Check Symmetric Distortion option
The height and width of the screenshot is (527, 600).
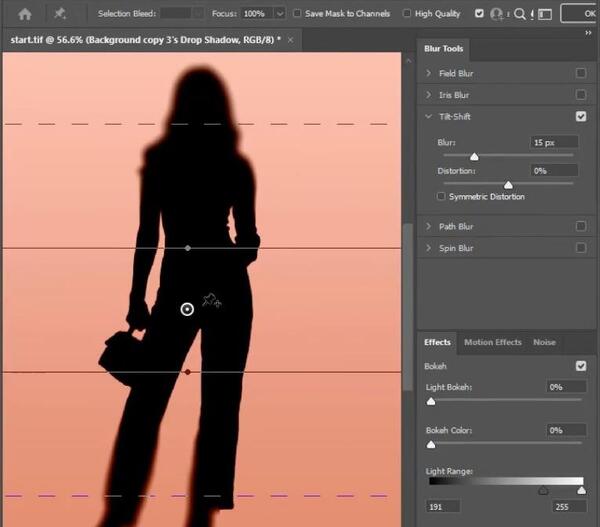pyautogui.click(x=441, y=196)
